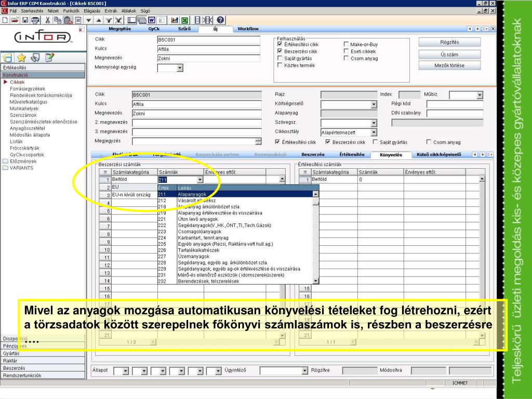The height and width of the screenshot is (399, 532).
Task: Click the Mezők törlése button
Action: point(449,65)
